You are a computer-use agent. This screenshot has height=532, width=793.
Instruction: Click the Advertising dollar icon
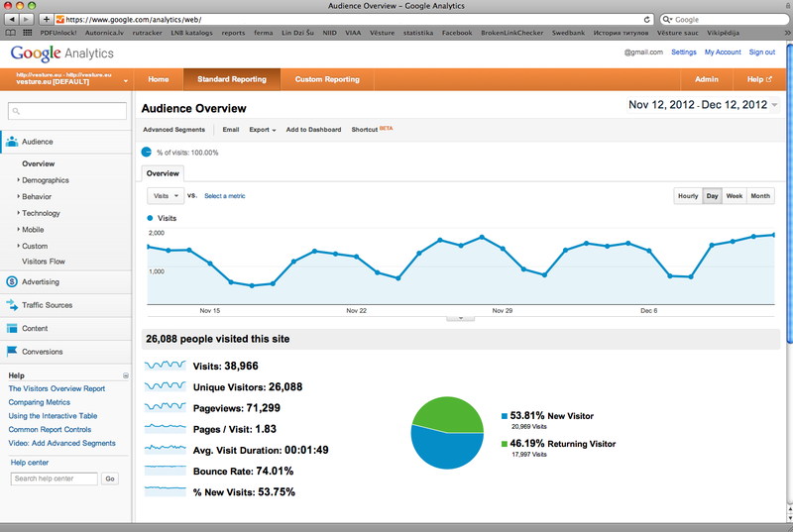click(12, 282)
